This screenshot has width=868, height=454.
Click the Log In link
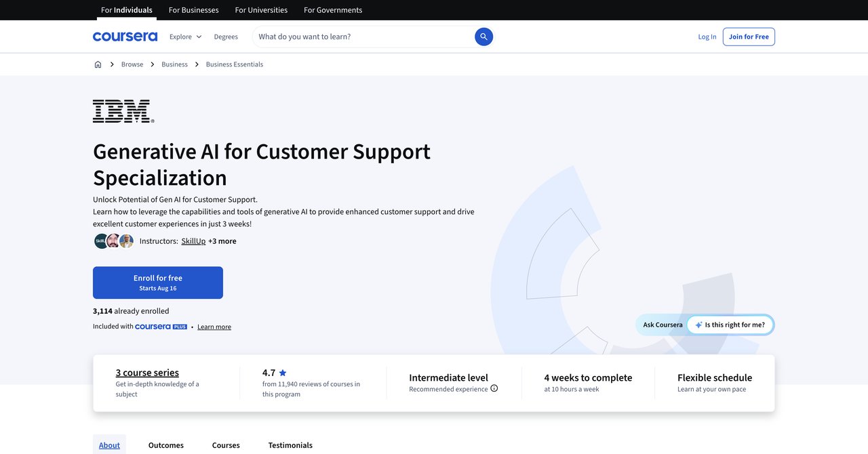707,37
